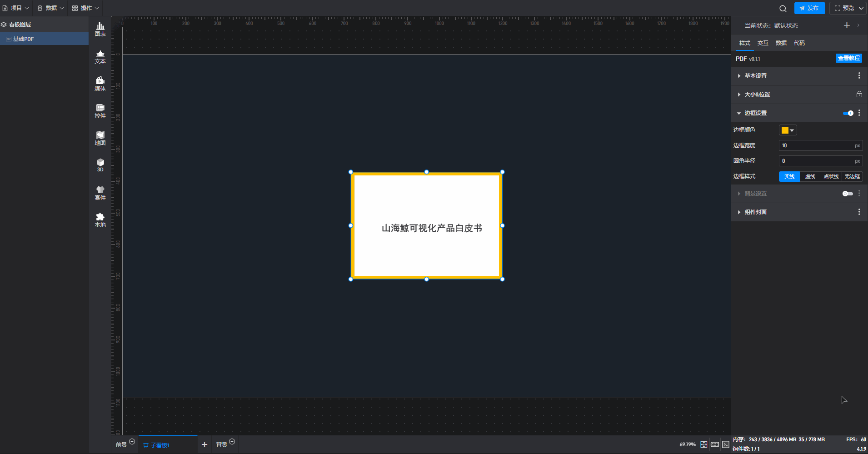Open the 3D components icon

(100, 165)
